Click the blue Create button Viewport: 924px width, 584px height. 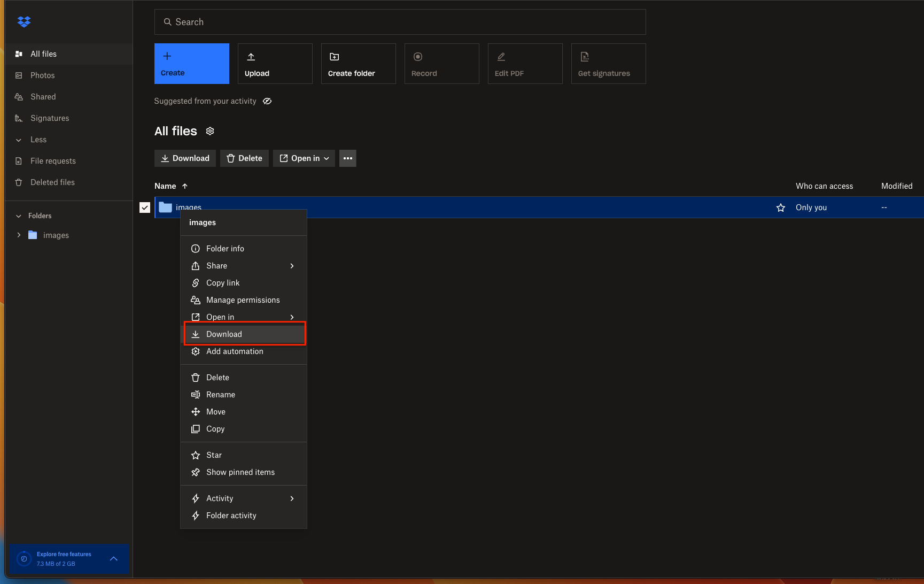pyautogui.click(x=192, y=64)
